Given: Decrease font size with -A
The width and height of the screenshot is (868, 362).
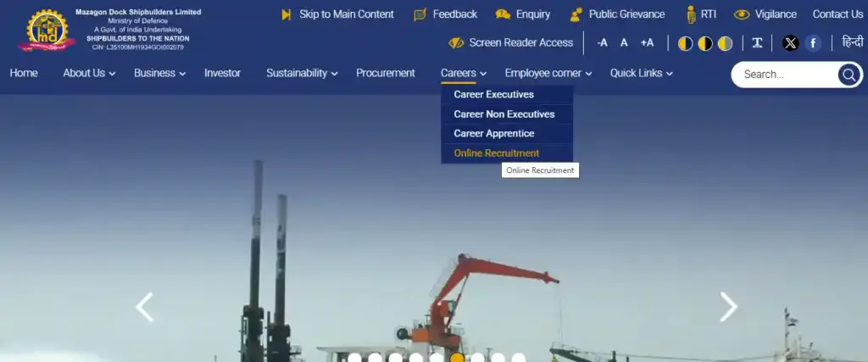Looking at the screenshot, I should coord(602,43).
